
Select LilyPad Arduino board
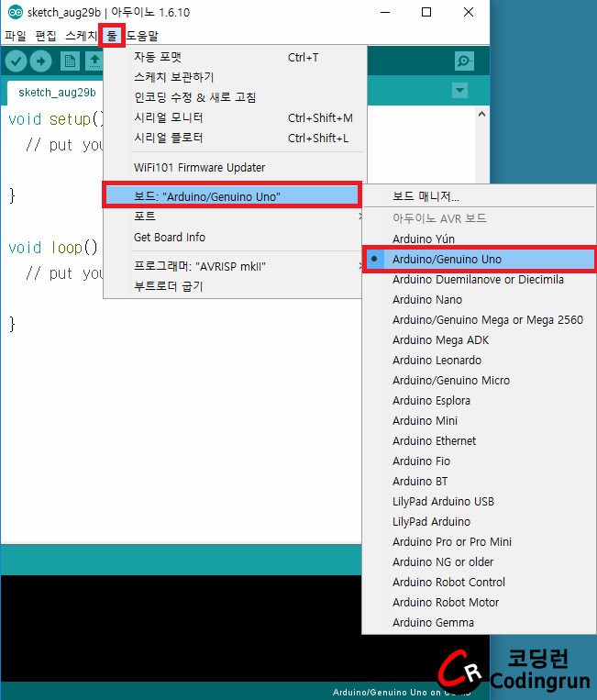pyautogui.click(x=480, y=521)
